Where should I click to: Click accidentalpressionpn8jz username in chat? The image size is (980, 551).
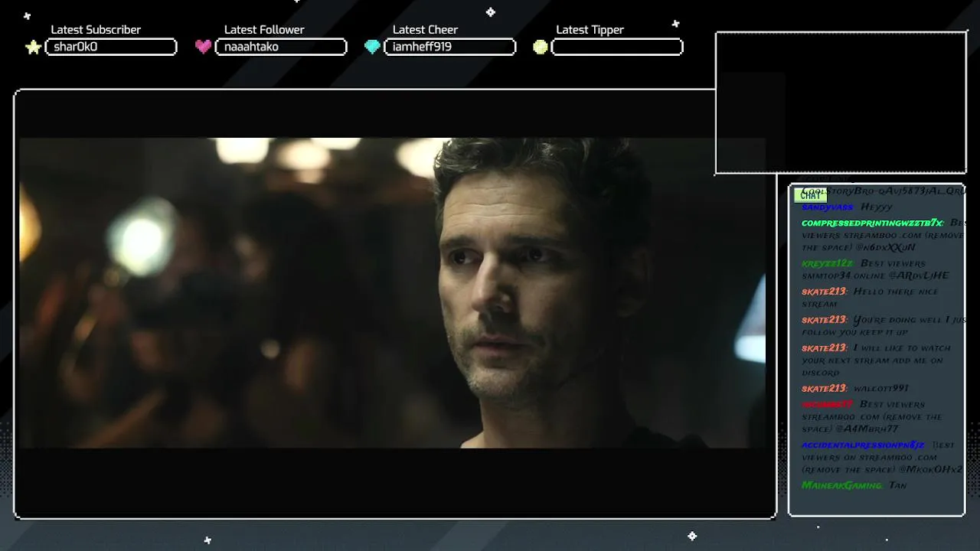pos(863,445)
